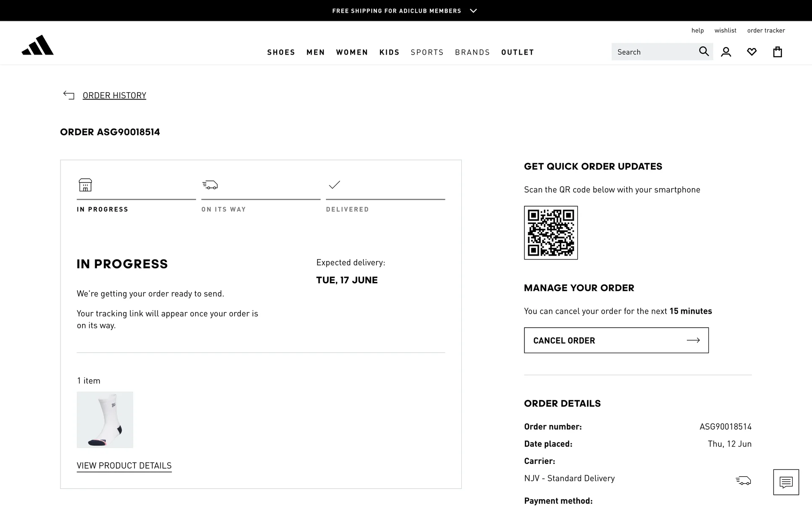Open the WOMEN menu
Viewport: 812px width, 508px height.
[x=352, y=52]
